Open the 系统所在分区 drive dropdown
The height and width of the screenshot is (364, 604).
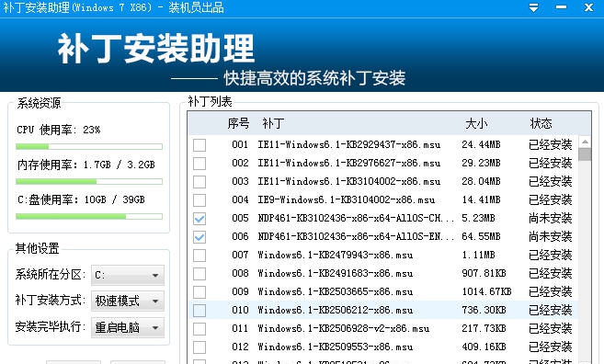click(128, 275)
